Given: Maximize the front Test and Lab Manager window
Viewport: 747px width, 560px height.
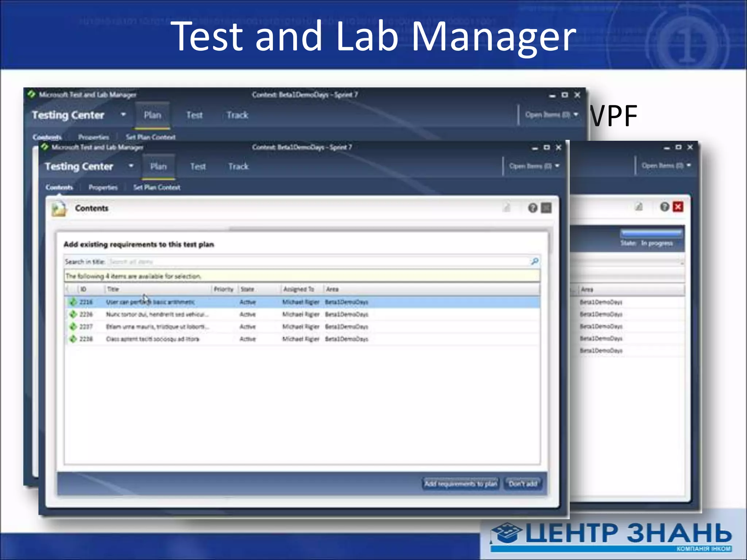Looking at the screenshot, I should [547, 147].
